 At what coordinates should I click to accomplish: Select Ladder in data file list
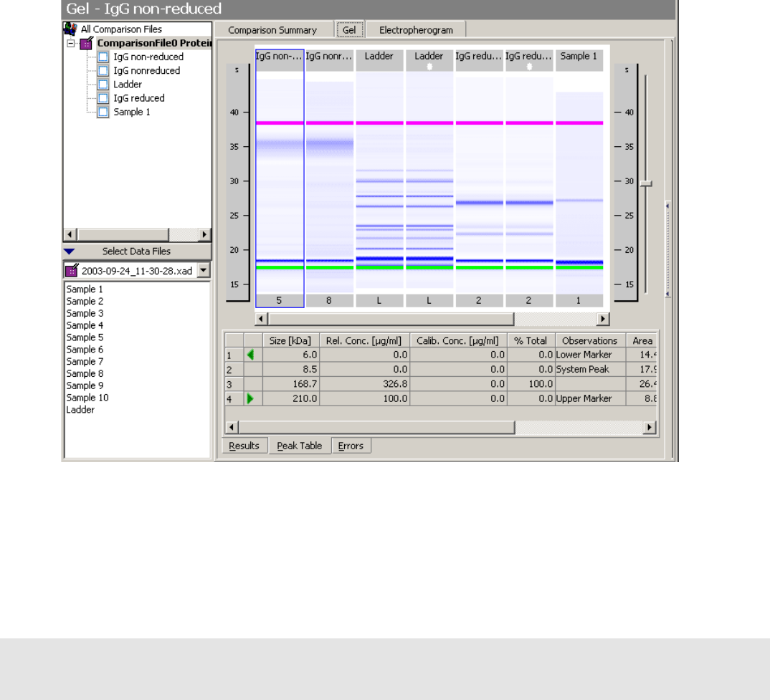click(x=80, y=409)
